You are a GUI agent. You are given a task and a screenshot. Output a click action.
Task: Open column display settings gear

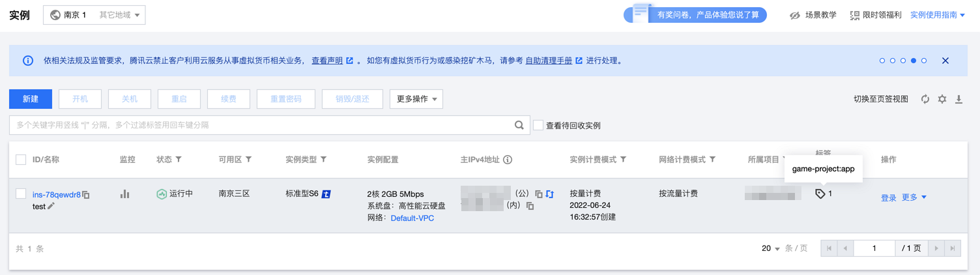pyautogui.click(x=942, y=99)
